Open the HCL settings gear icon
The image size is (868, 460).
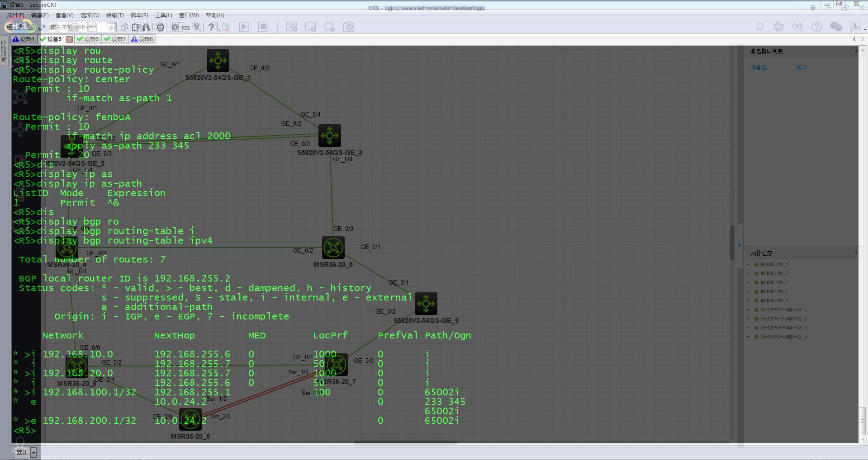(x=778, y=27)
